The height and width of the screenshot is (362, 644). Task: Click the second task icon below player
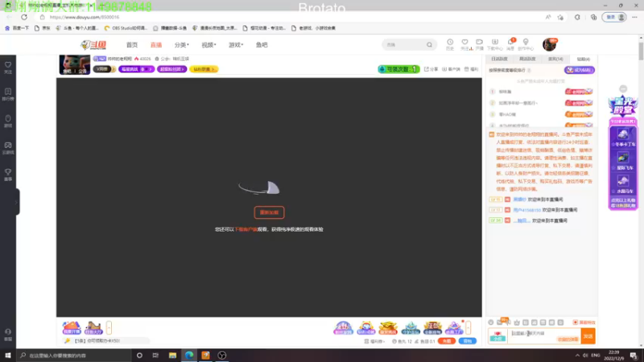pyautogui.click(x=93, y=327)
